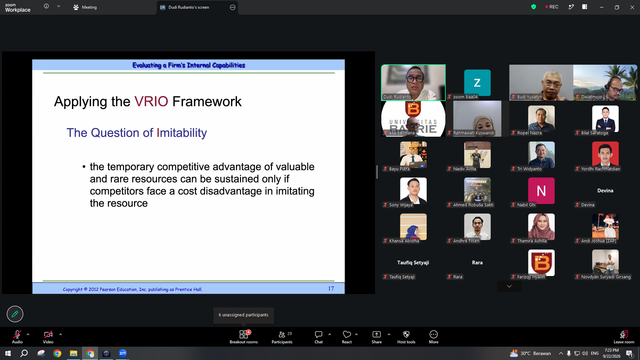Change the view layout icon
The width and height of the screenshot is (640, 360).
(x=584, y=7)
